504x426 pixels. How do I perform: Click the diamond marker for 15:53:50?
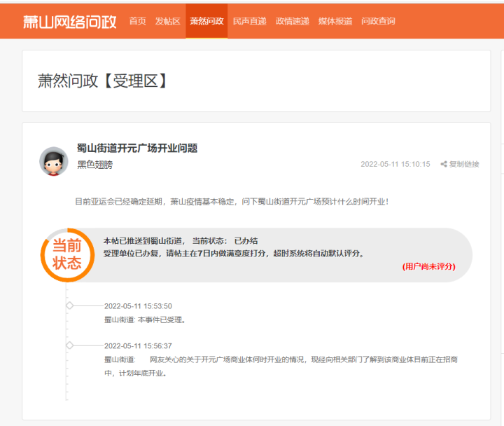click(69, 305)
